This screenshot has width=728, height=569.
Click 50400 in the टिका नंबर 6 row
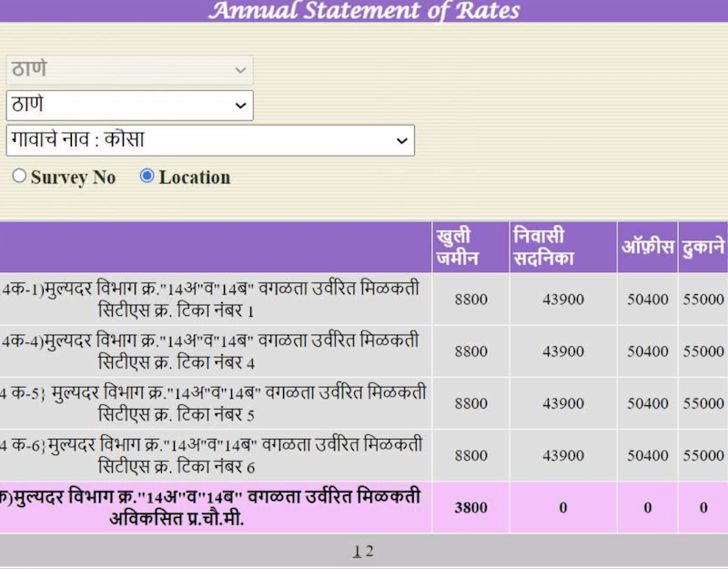tap(648, 456)
